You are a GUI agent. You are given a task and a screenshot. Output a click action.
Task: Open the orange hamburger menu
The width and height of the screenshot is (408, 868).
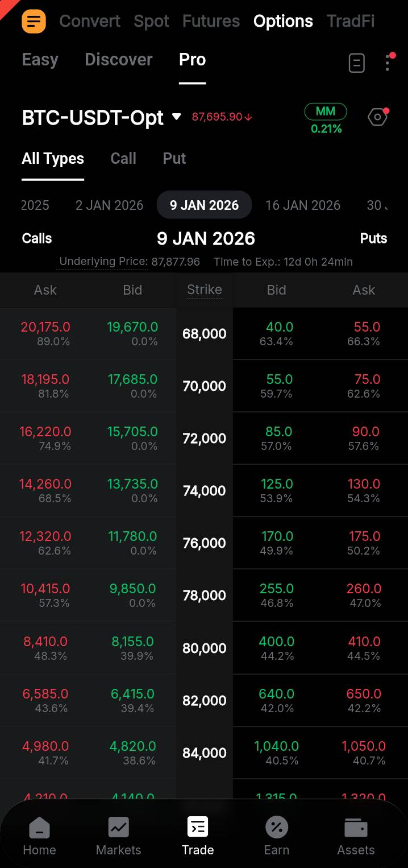(34, 21)
